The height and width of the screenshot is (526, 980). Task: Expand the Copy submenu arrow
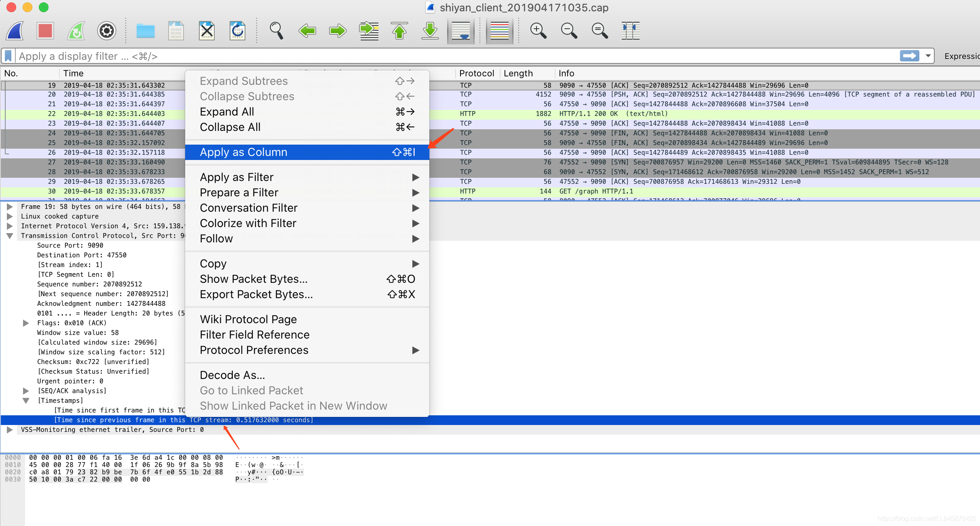coord(416,264)
